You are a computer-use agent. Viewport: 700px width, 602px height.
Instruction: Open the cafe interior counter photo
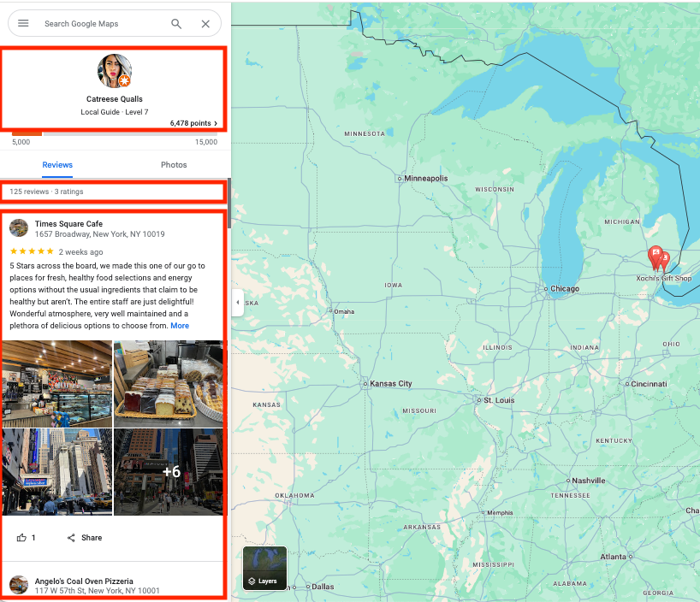click(x=57, y=384)
